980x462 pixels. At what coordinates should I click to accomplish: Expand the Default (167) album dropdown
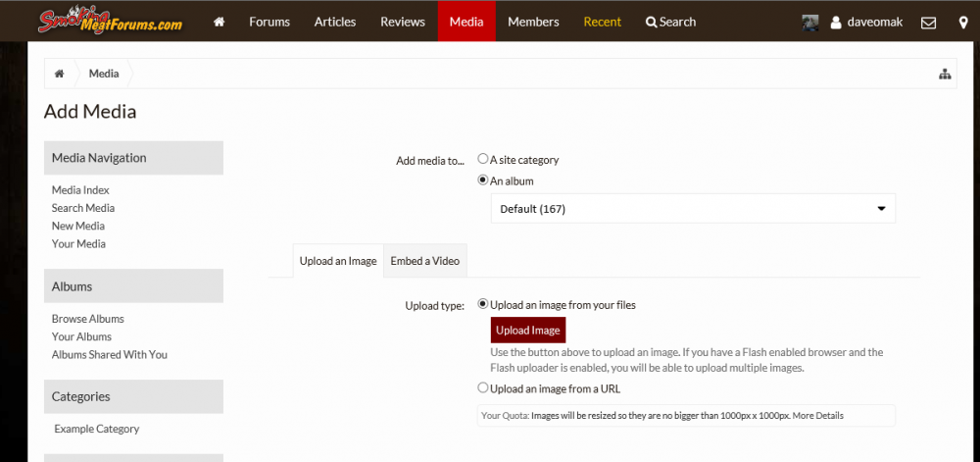[x=692, y=209]
